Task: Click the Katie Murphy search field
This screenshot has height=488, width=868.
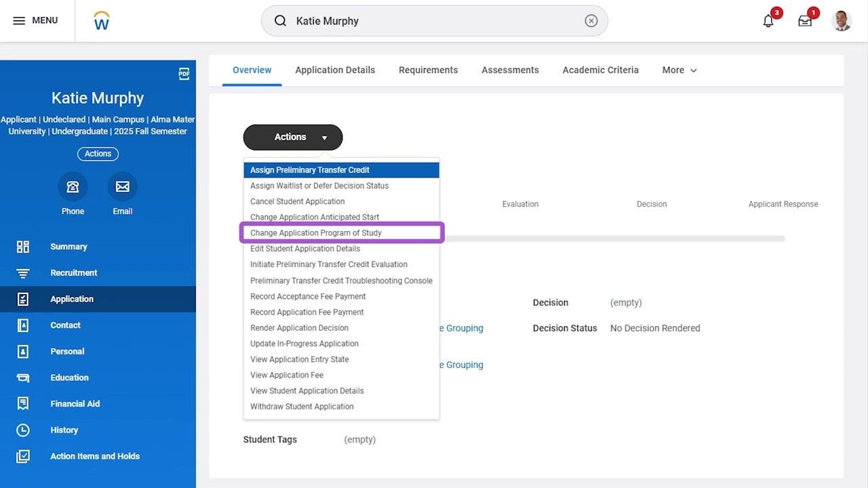Action: pyautogui.click(x=434, y=21)
